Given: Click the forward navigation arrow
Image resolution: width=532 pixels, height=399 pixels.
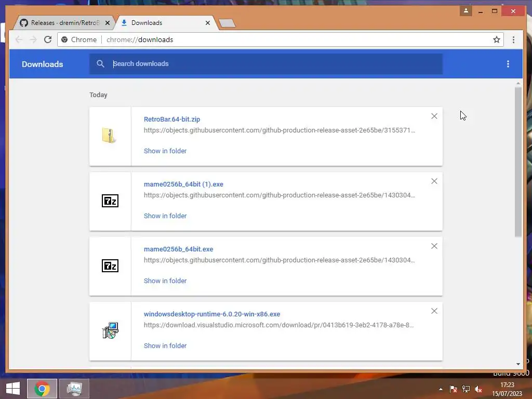Looking at the screenshot, I should (x=33, y=39).
